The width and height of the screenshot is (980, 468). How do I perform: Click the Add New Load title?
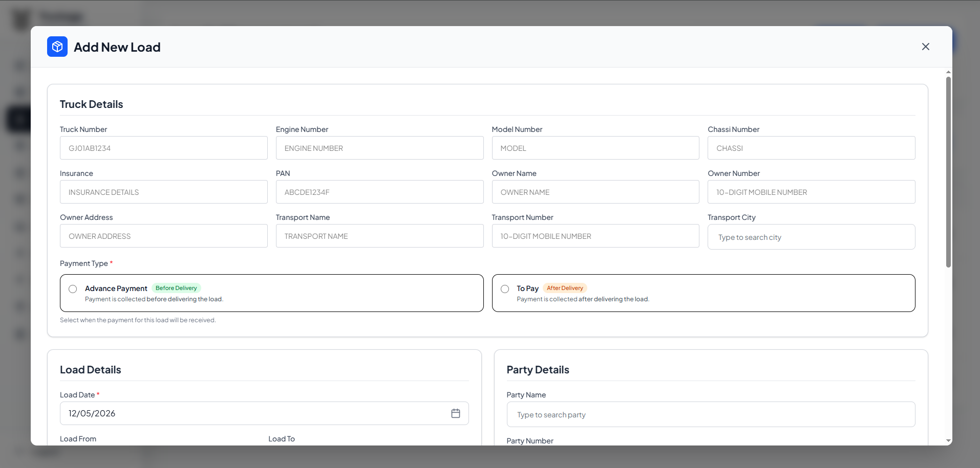point(117,47)
